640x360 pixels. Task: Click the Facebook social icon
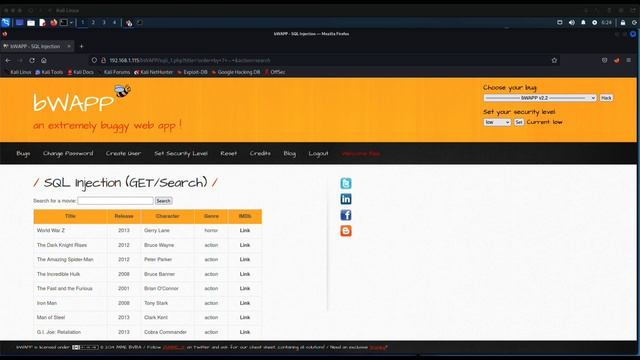tap(346, 215)
